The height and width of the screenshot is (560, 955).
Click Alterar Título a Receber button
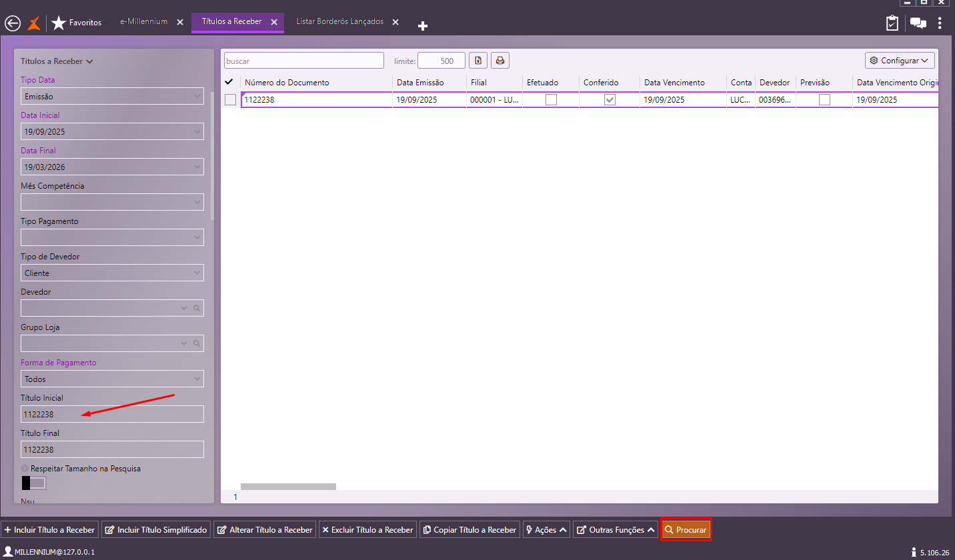coord(265,530)
